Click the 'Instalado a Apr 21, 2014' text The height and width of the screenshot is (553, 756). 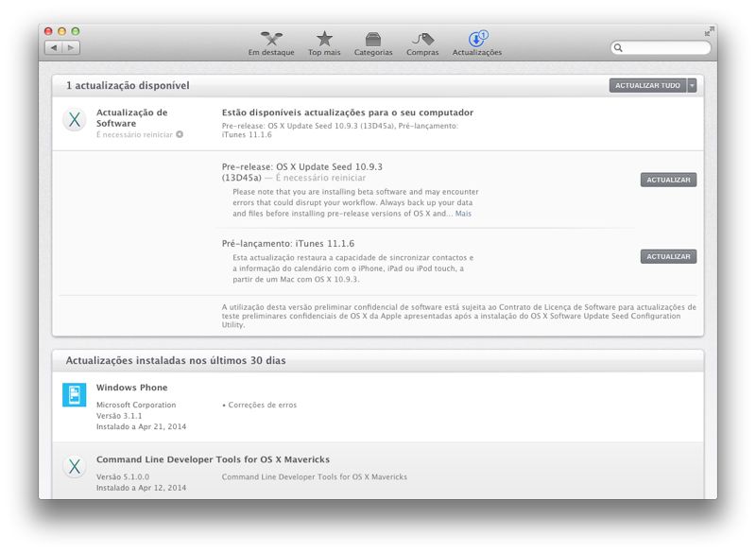coord(141,426)
